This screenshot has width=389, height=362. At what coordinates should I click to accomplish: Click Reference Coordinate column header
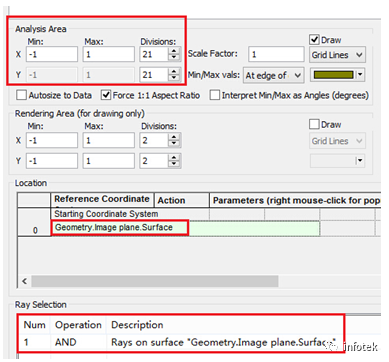(102, 199)
